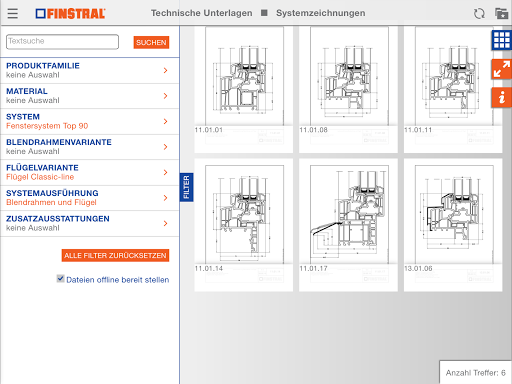Screen dimensions: 512x384
Task: Refresh with the sync arrows icon
Action: pyautogui.click(x=479, y=14)
